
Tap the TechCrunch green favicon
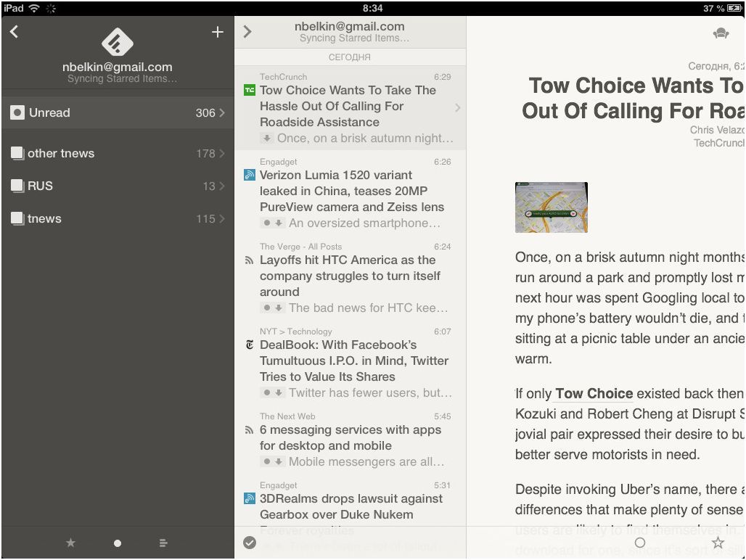point(249,90)
